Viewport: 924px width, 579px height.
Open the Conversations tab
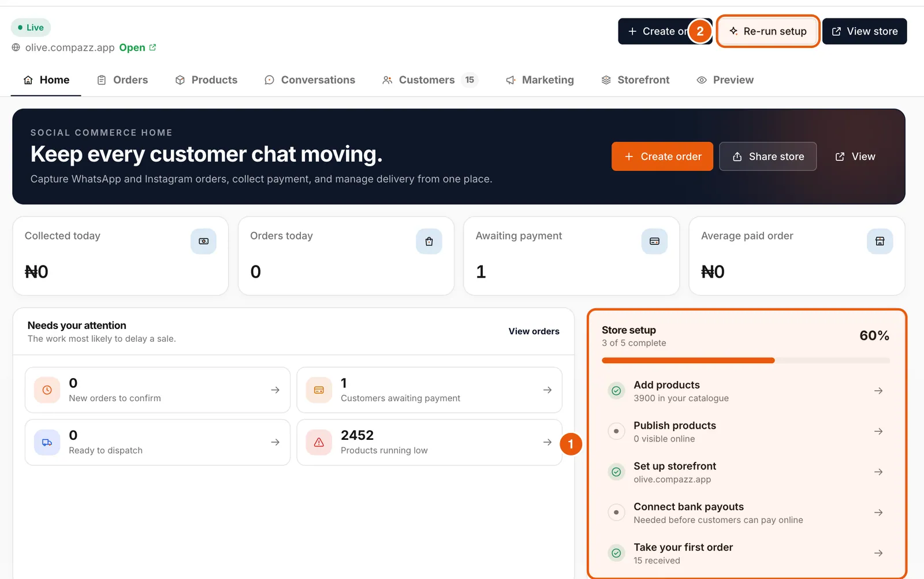pos(310,80)
